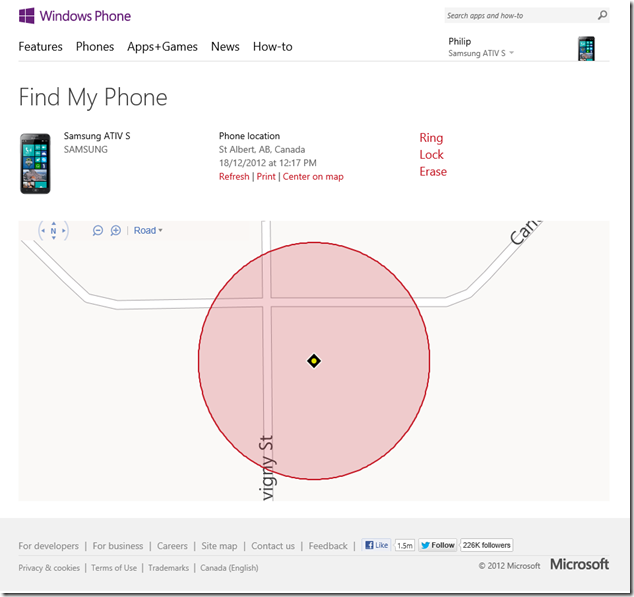Click the phone location marker on map
The image size is (634, 597).
[x=314, y=360]
